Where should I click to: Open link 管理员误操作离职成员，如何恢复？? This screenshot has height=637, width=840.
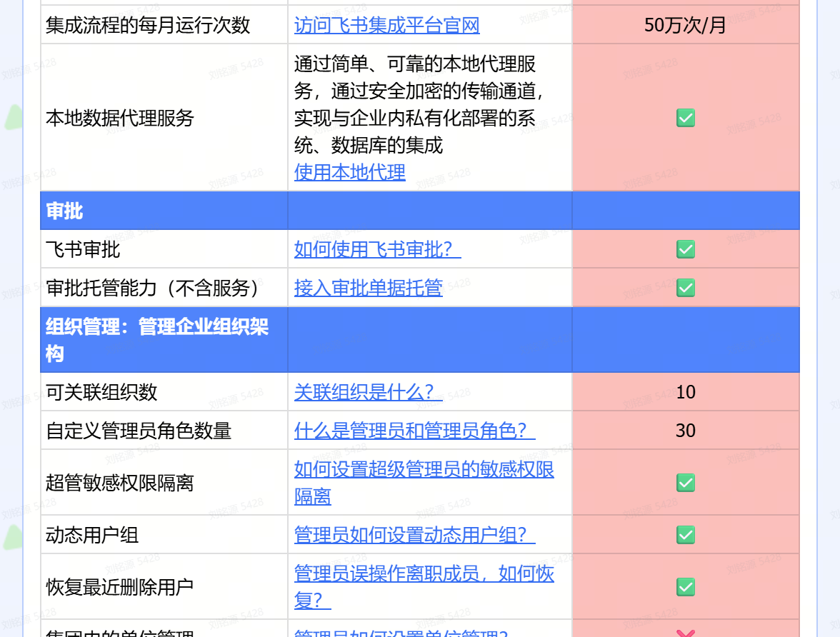[424, 586]
